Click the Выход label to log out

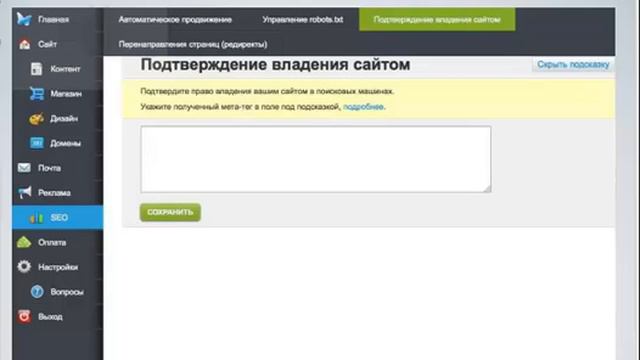click(x=50, y=317)
